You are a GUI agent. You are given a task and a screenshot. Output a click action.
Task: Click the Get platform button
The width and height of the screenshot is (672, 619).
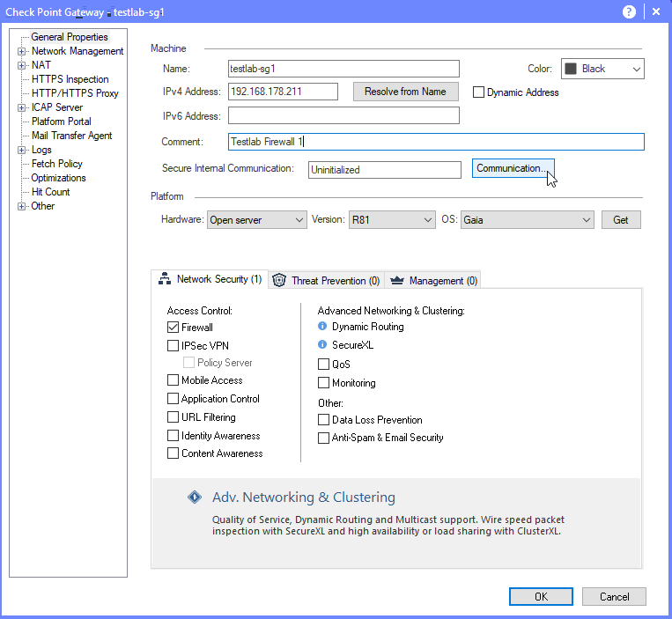[x=621, y=220]
